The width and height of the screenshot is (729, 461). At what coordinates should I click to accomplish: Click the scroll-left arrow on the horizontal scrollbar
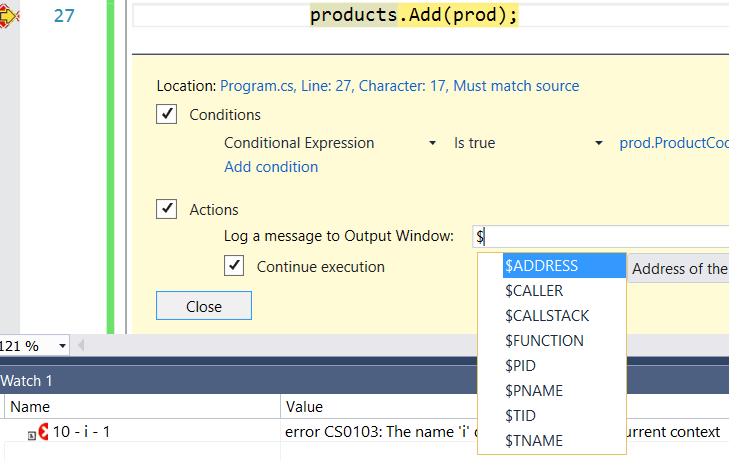click(82, 346)
